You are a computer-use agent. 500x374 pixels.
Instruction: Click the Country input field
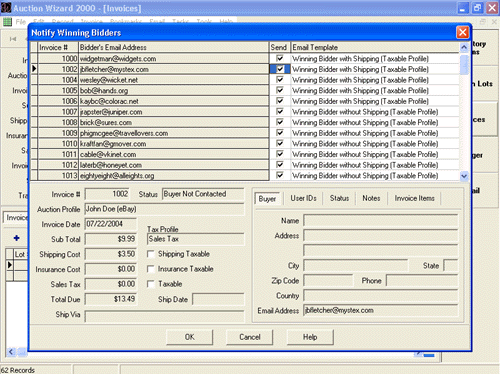[381, 296]
